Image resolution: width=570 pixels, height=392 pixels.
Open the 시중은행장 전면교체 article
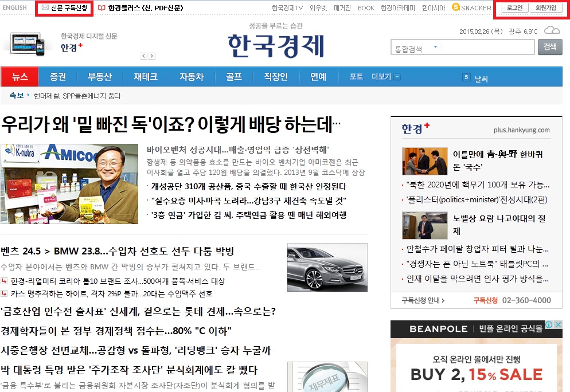click(136, 351)
